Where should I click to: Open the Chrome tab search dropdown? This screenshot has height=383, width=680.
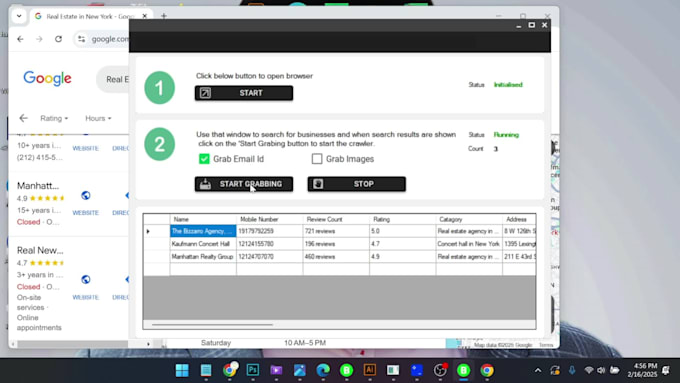tap(19, 16)
